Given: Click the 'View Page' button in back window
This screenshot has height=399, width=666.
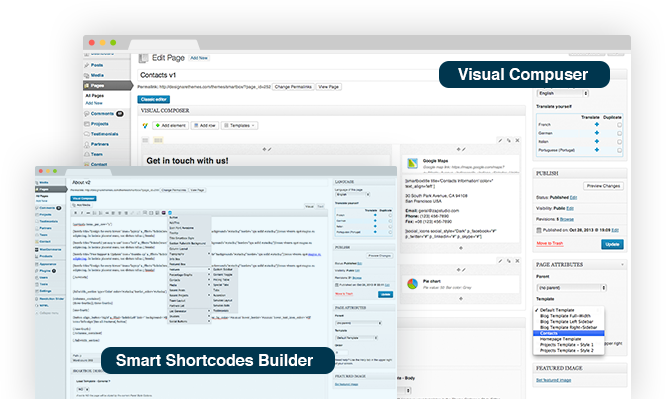Looking at the screenshot, I should pyautogui.click(x=329, y=87).
